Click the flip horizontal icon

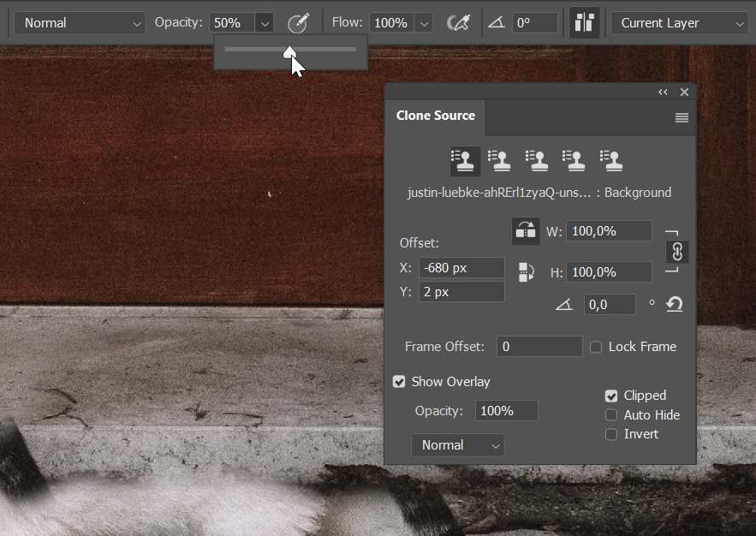click(526, 231)
